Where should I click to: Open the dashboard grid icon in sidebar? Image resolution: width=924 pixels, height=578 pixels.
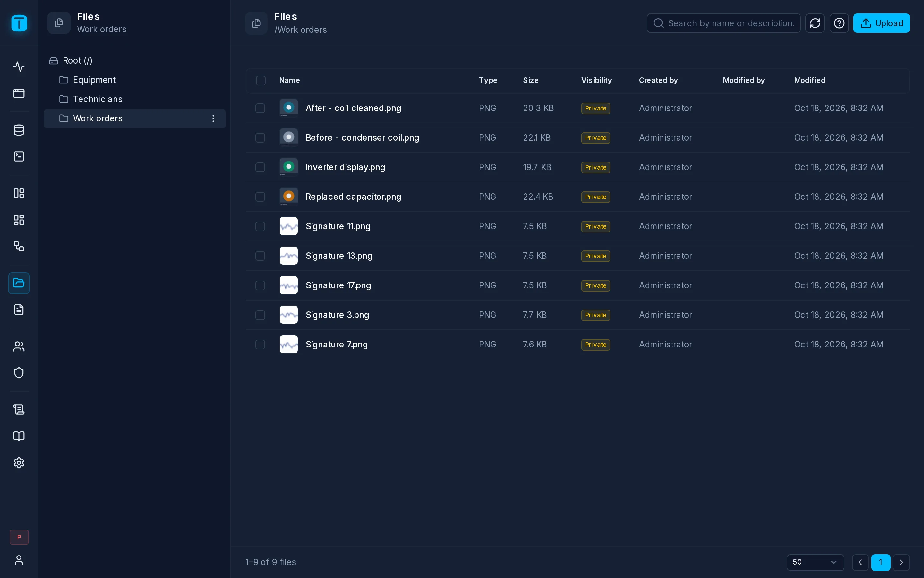[x=19, y=220]
